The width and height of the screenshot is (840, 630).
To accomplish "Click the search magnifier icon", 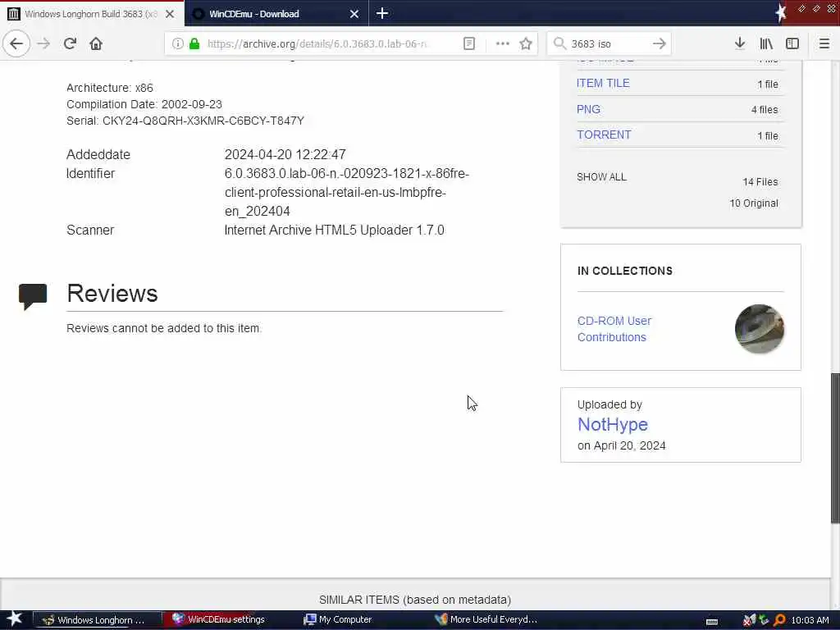I will click(x=559, y=44).
